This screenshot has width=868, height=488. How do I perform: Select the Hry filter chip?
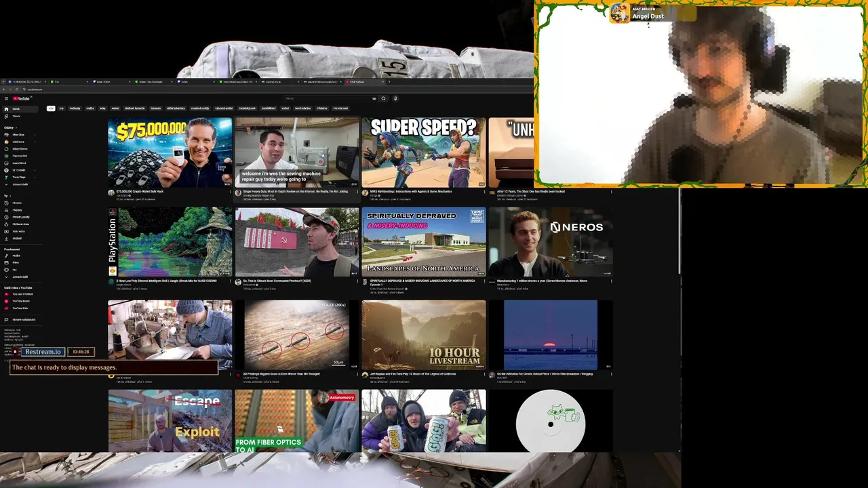(61, 108)
